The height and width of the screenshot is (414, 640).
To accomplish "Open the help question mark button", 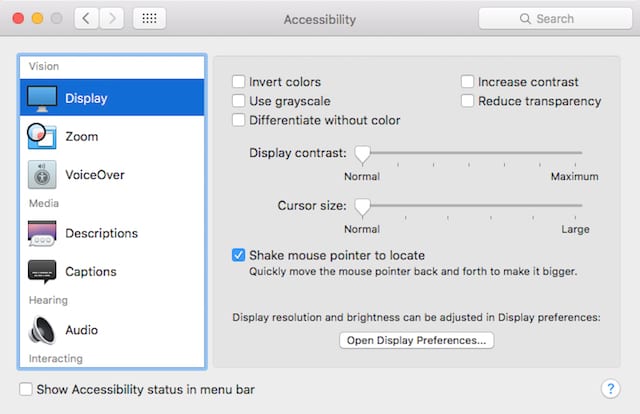I will tap(610, 388).
